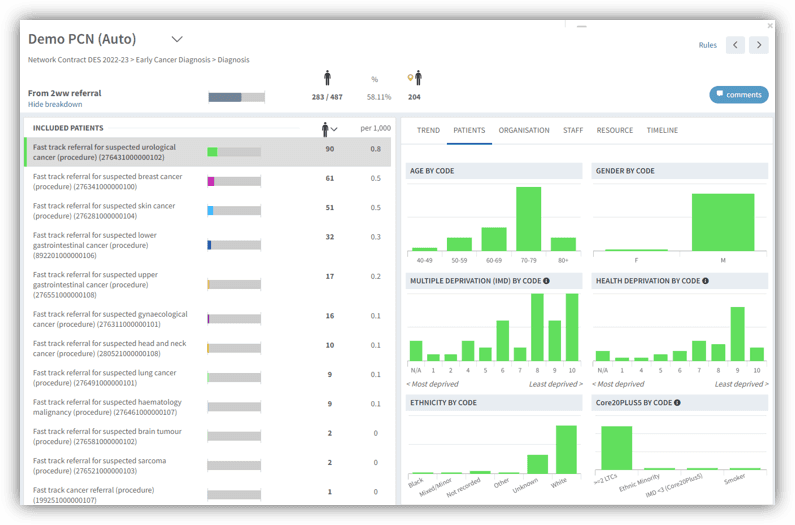Open the Organisation tab

tap(524, 130)
